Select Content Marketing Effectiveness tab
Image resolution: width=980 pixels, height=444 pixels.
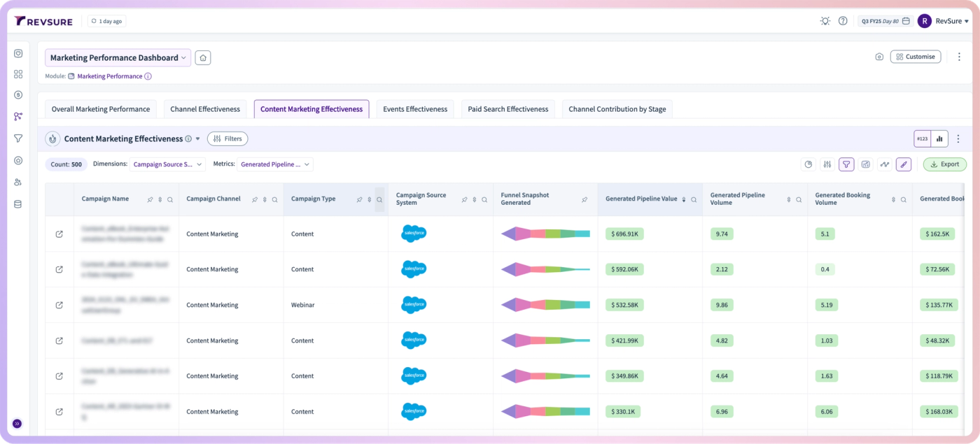tap(311, 109)
